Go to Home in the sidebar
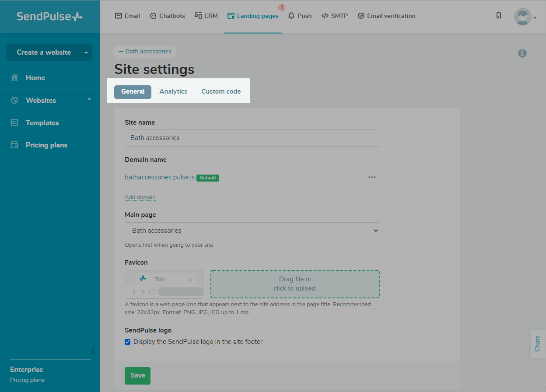 click(35, 77)
